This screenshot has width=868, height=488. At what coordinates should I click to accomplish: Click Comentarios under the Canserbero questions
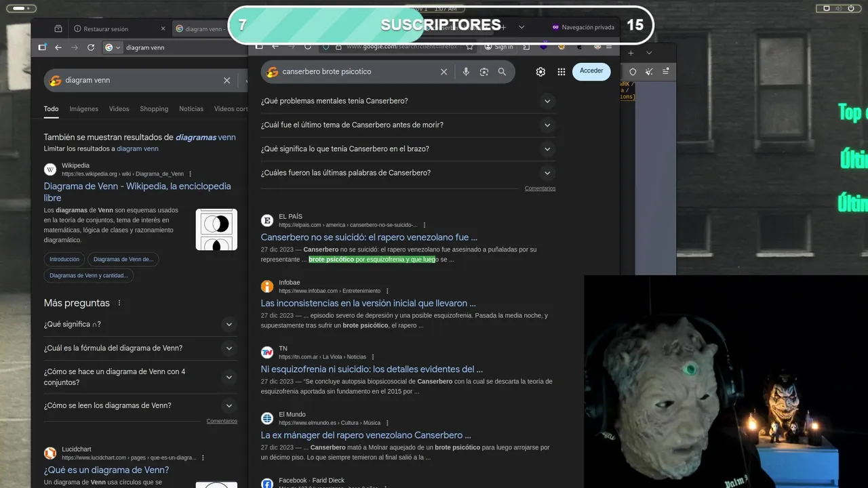pyautogui.click(x=540, y=188)
